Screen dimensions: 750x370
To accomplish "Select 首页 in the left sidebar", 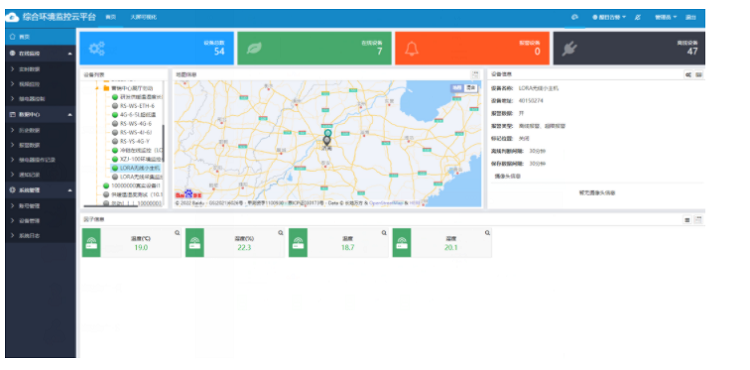I will pos(41,36).
